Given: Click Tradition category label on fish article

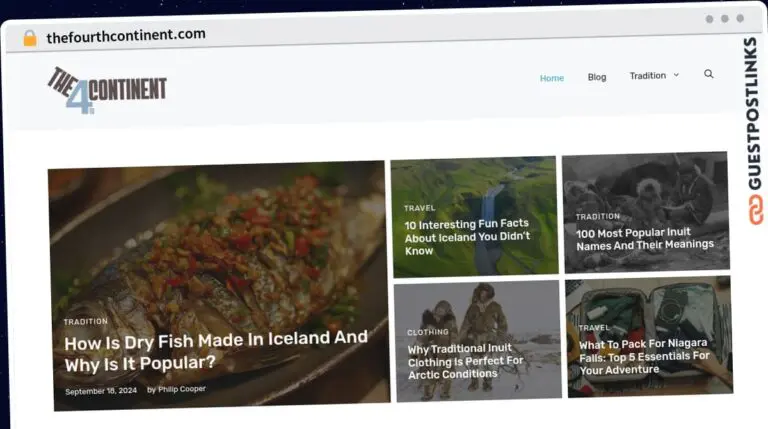Looking at the screenshot, I should coord(85,322).
